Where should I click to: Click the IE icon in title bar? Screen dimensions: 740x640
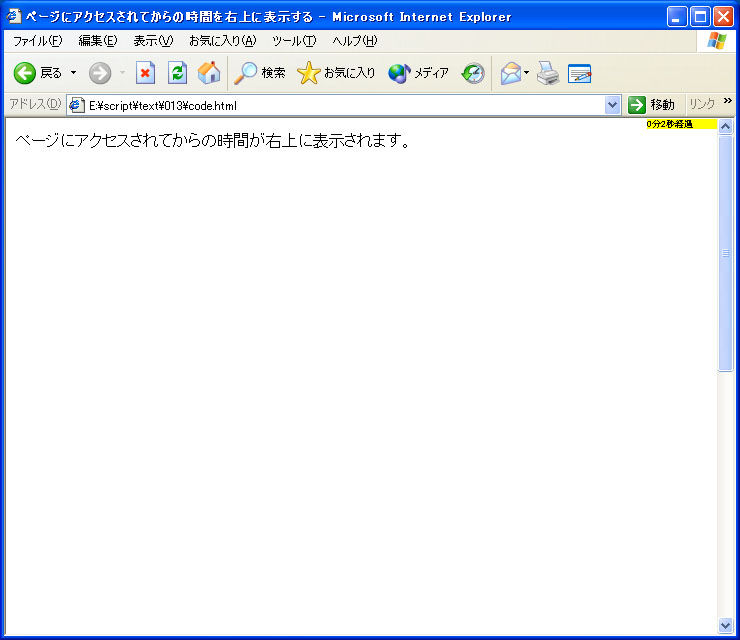click(x=14, y=16)
